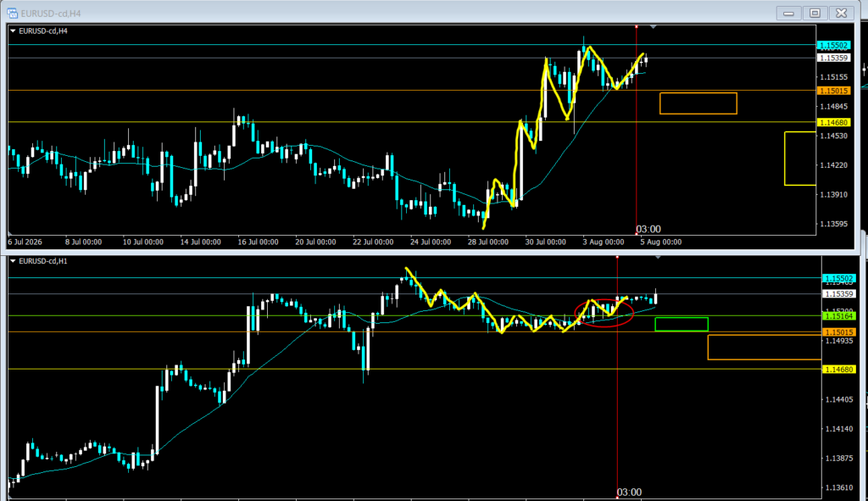Image resolution: width=868 pixels, height=501 pixels.
Task: Select the cyan 1.15502 price label on H4
Action: point(834,46)
